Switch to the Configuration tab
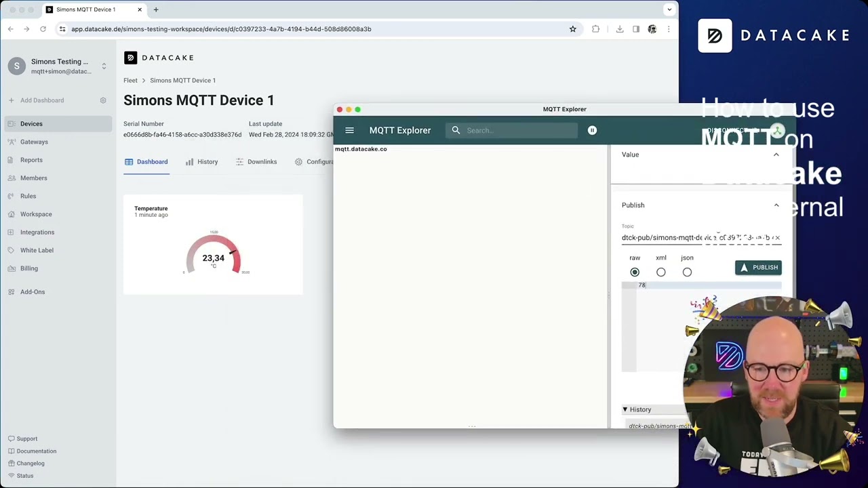This screenshot has width=868, height=488. click(x=314, y=162)
